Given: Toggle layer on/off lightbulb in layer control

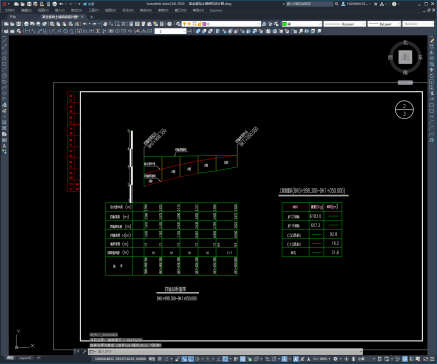Looking at the screenshot, I should 184,24.
